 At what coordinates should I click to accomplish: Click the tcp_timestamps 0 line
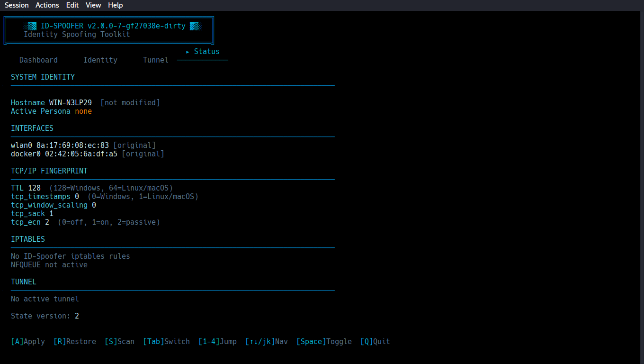coord(105,197)
